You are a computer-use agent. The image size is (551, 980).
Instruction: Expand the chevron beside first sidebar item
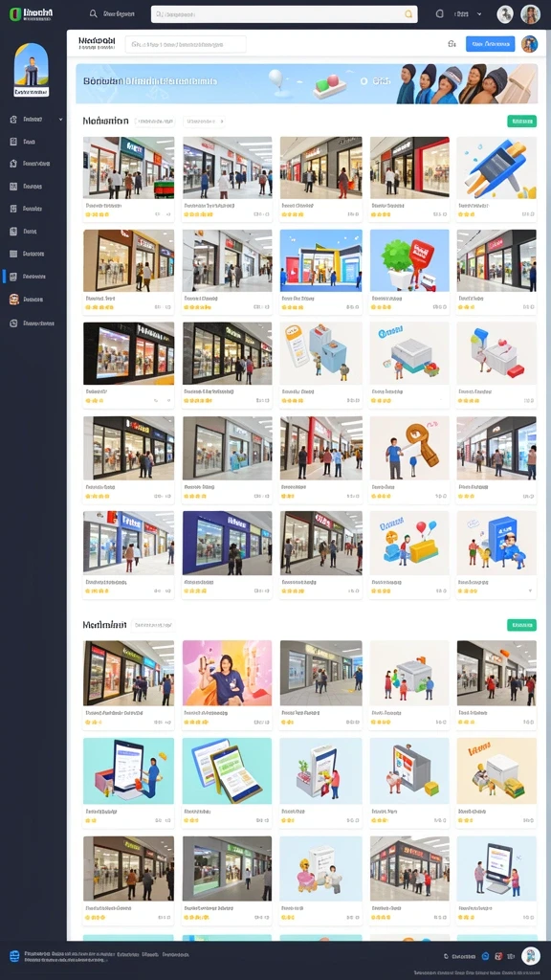click(60, 119)
